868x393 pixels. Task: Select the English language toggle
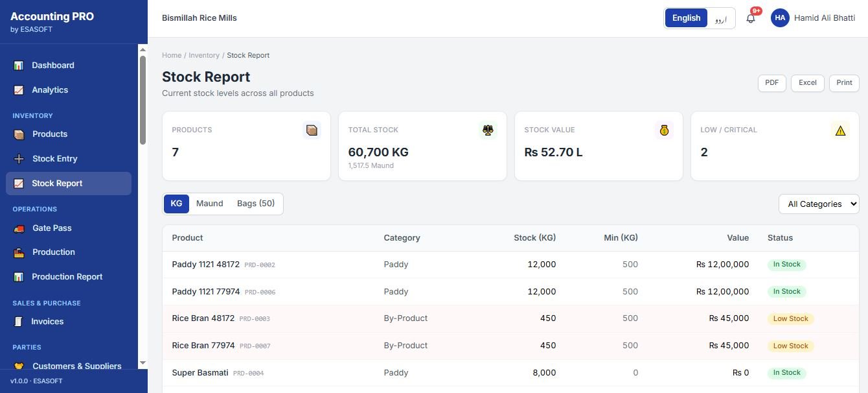686,18
